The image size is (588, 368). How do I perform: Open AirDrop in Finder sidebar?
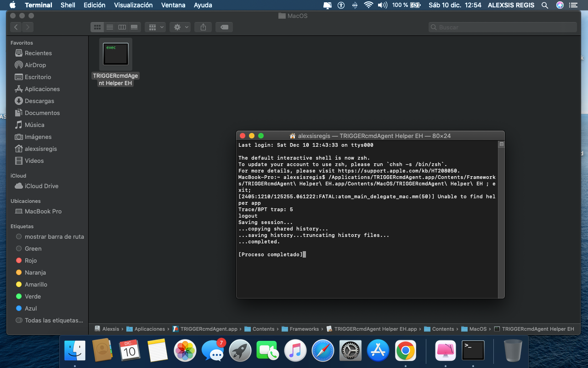pos(35,65)
